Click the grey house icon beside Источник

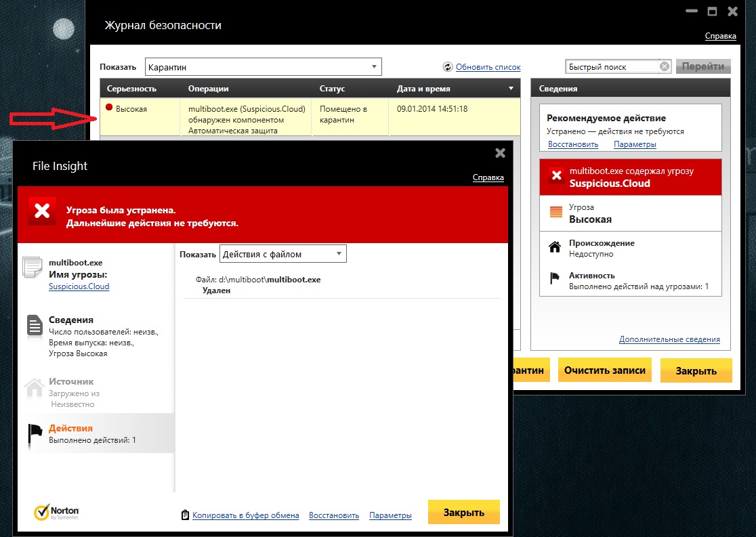click(x=35, y=387)
